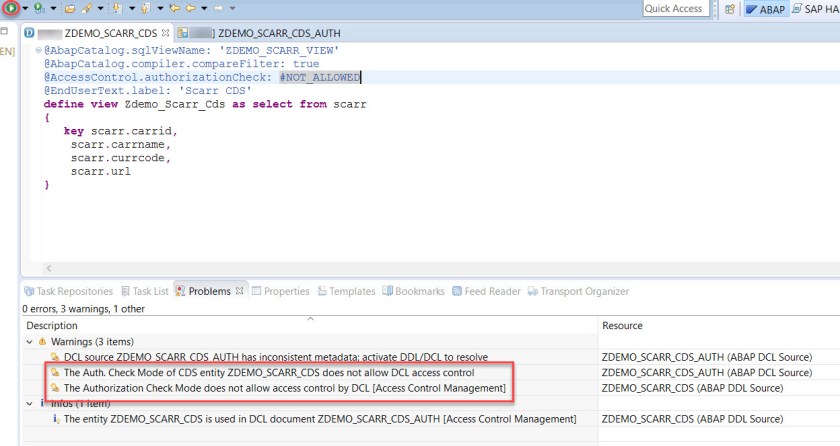Click the green Run button in toolbar
This screenshot has width=840, height=446.
click(11, 8)
